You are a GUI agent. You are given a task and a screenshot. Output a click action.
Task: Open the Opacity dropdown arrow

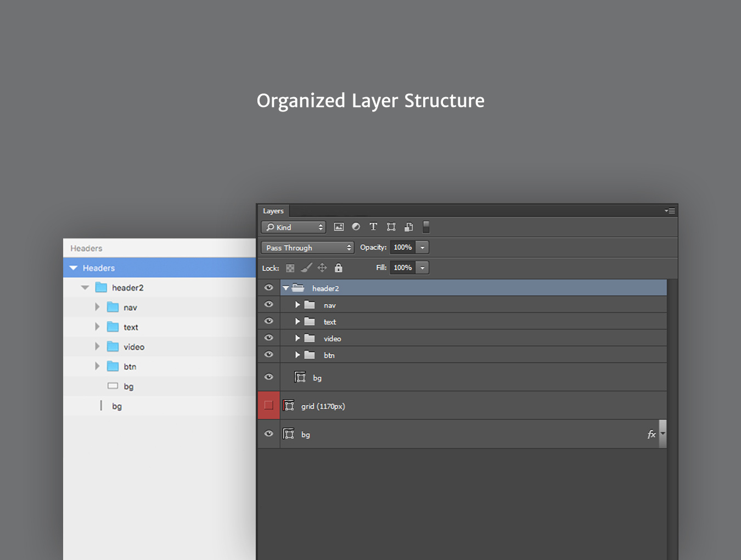click(423, 248)
